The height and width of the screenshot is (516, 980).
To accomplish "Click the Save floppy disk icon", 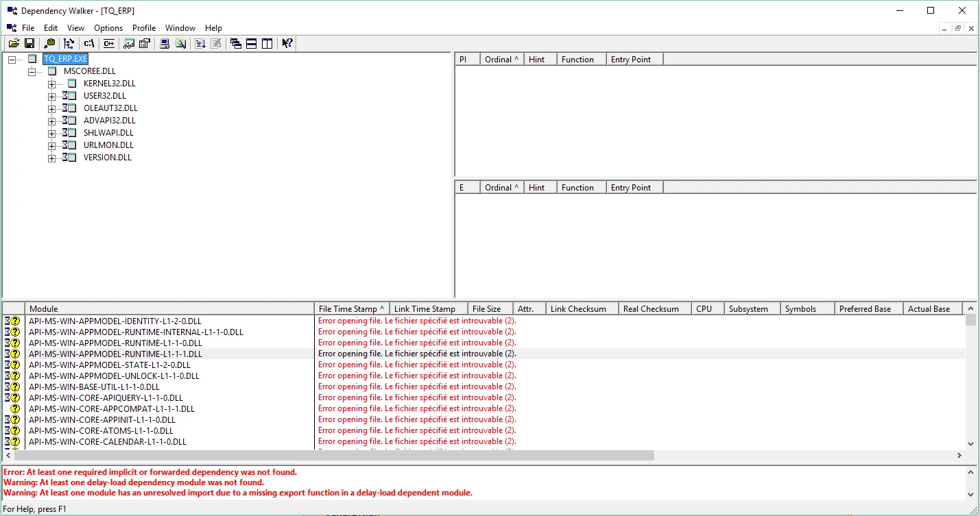I will [29, 43].
